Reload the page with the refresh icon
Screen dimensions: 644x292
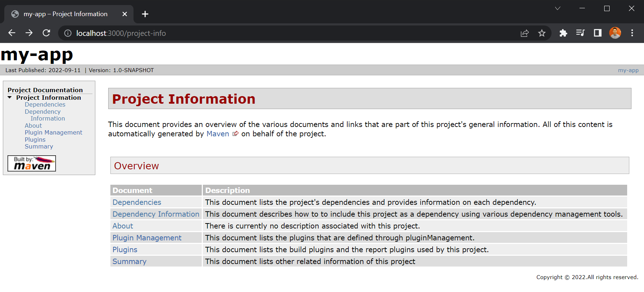click(47, 33)
